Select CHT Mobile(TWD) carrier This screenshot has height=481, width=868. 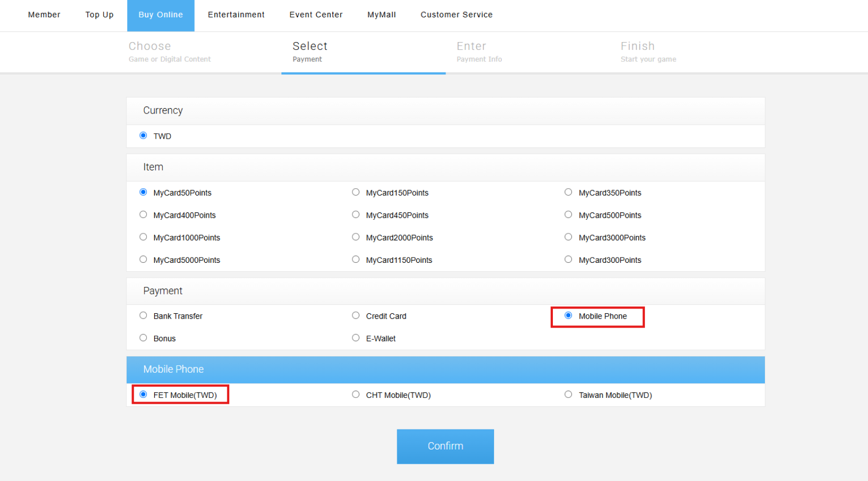[356, 395]
